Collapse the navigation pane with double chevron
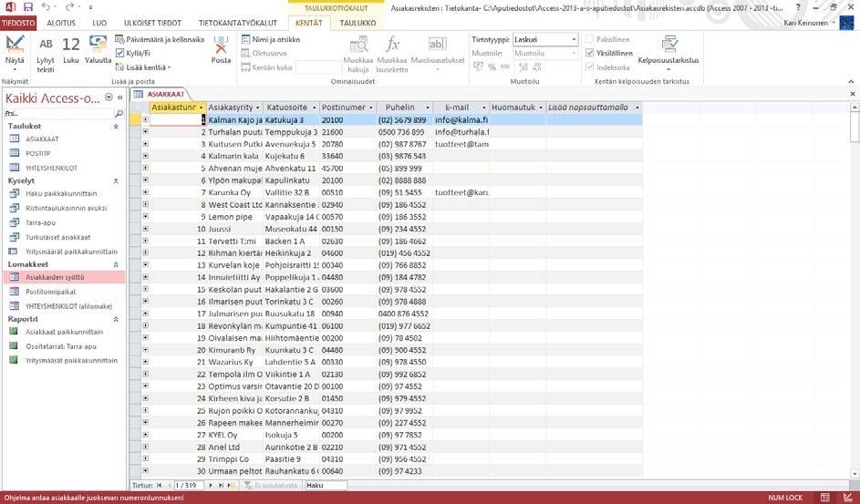The image size is (860, 504). 120,98
